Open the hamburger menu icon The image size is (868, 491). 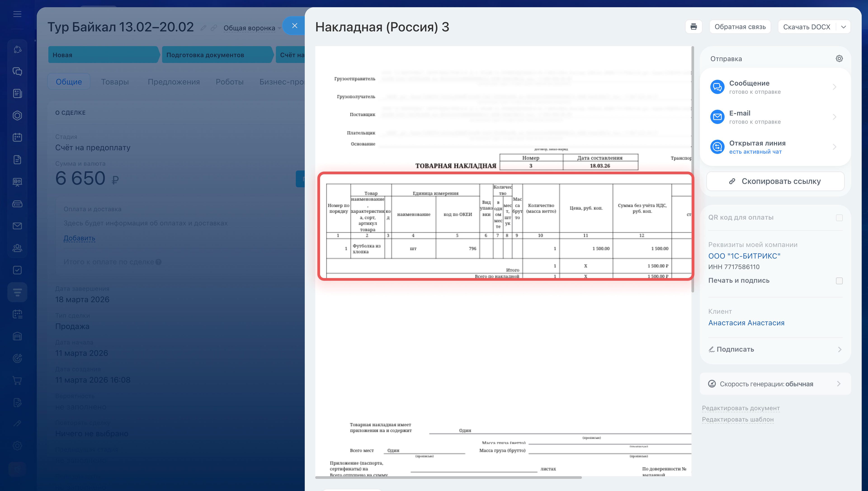pos(17,14)
